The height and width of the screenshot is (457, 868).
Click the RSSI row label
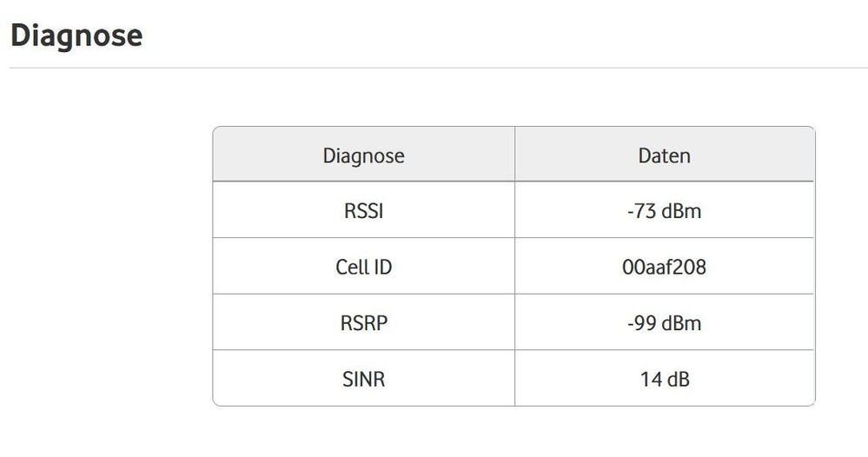click(x=364, y=211)
